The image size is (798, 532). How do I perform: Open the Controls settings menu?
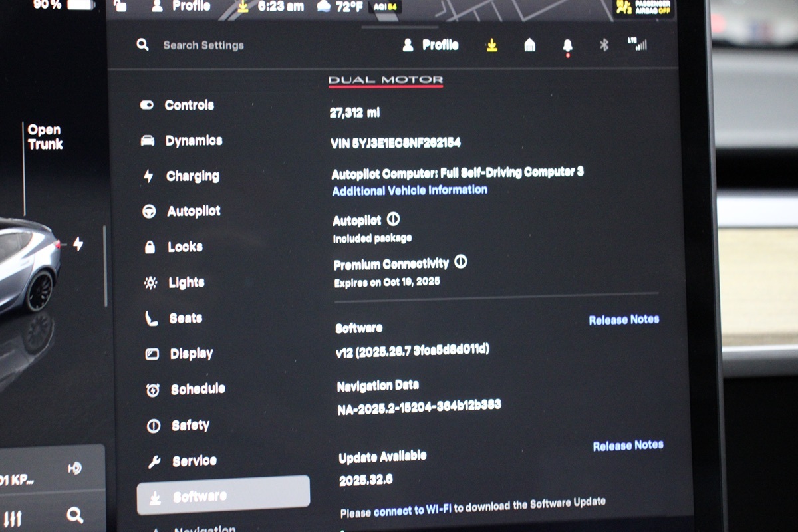point(188,105)
